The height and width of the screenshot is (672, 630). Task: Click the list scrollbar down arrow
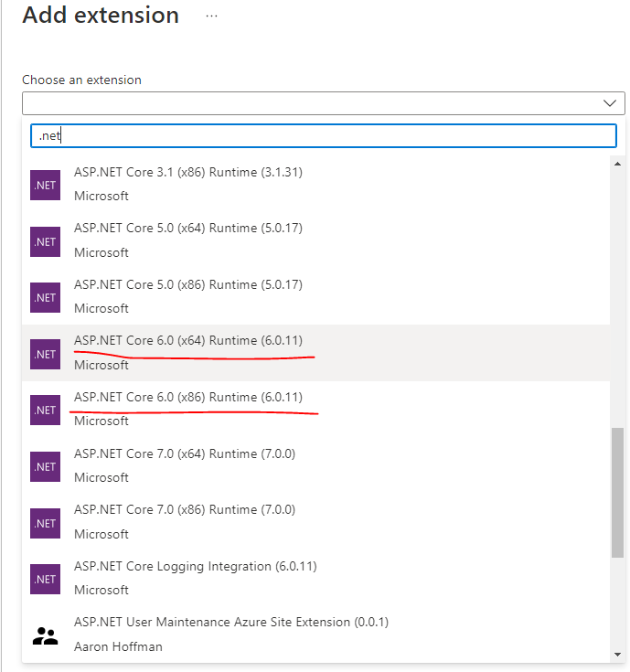click(617, 655)
